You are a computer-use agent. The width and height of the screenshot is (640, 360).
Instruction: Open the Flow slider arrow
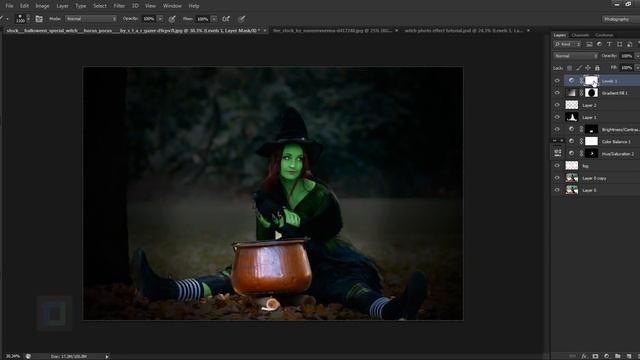(x=214, y=19)
